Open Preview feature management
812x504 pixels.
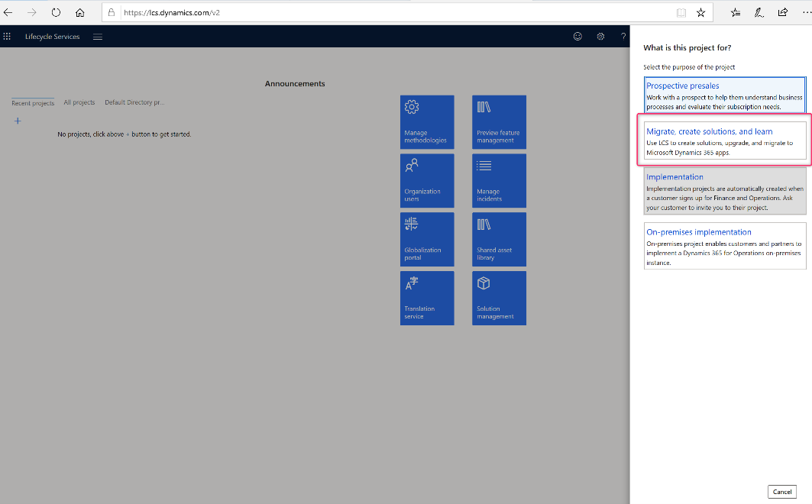pos(499,121)
